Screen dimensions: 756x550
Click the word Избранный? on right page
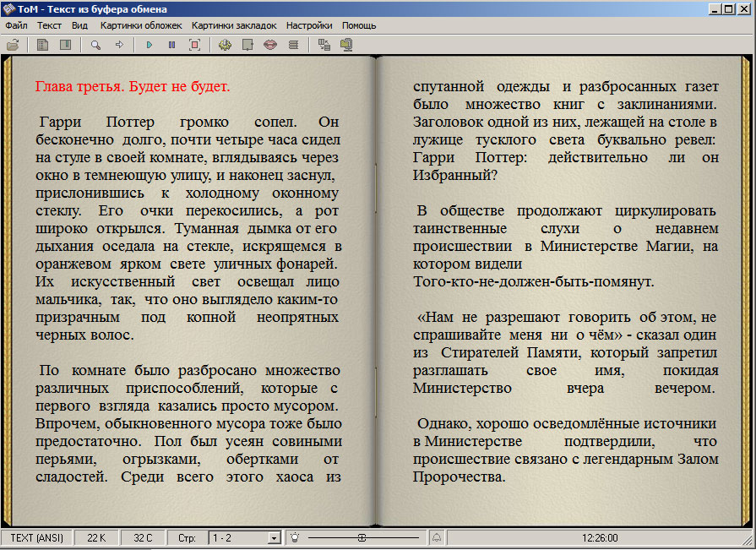(454, 176)
